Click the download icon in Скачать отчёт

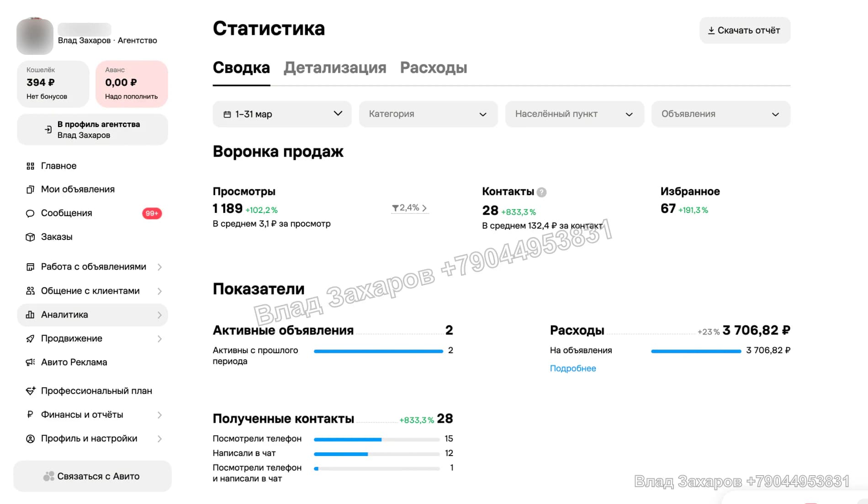[711, 31]
